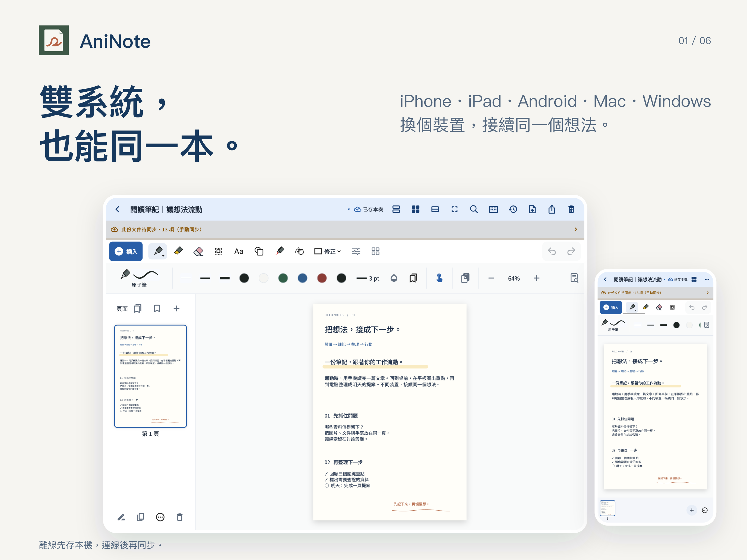Viewport: 747px width, 560px height.
Task: Open the sidebar more options circle icon
Action: click(160, 517)
